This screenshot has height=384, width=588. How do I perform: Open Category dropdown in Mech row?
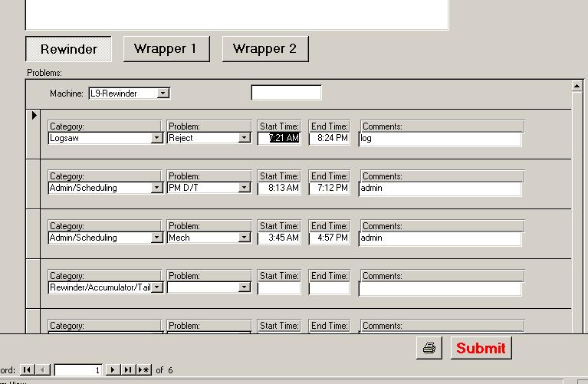coord(156,238)
